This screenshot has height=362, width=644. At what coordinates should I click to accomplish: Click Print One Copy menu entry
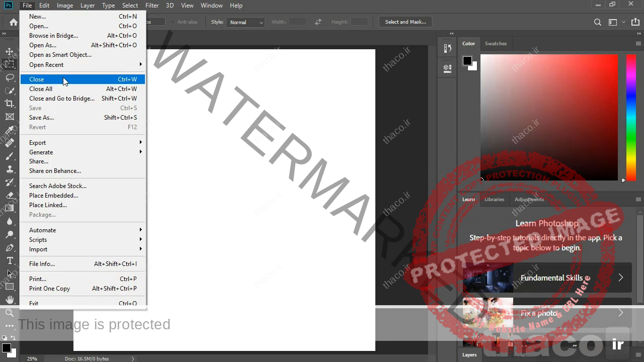[83, 289]
